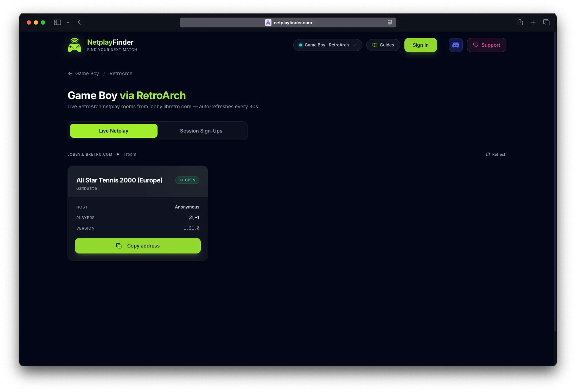Screen dimensions: 576x392
Task: Click Refresh to reload room list
Action: point(496,154)
